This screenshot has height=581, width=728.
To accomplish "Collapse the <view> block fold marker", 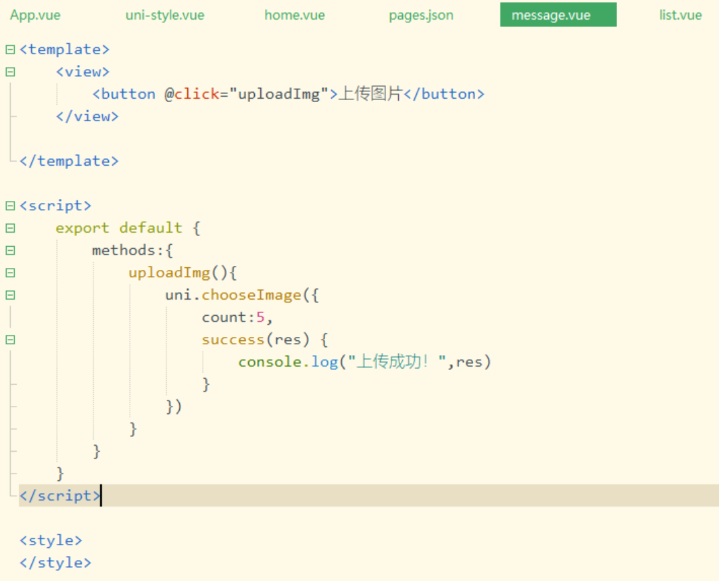I will click(10, 72).
